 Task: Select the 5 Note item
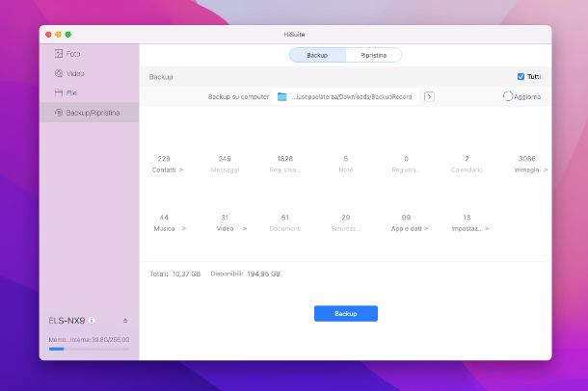pos(346,164)
